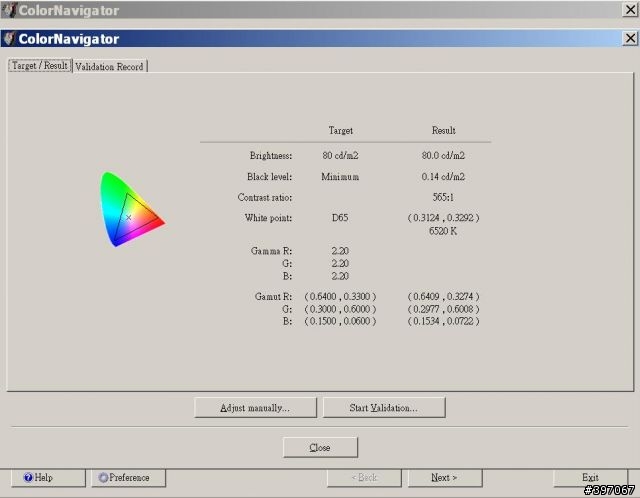Open the Preference settings button
Viewport: 640px width, 498px height.
click(128, 478)
